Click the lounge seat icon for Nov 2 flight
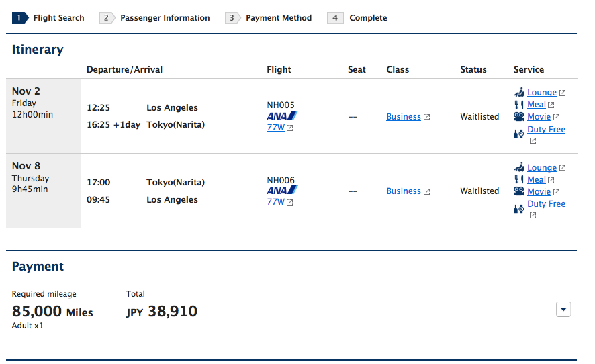 point(519,93)
